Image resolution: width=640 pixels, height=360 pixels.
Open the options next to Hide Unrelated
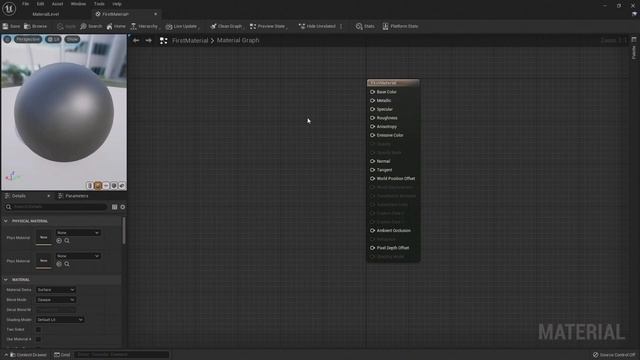coord(341,26)
